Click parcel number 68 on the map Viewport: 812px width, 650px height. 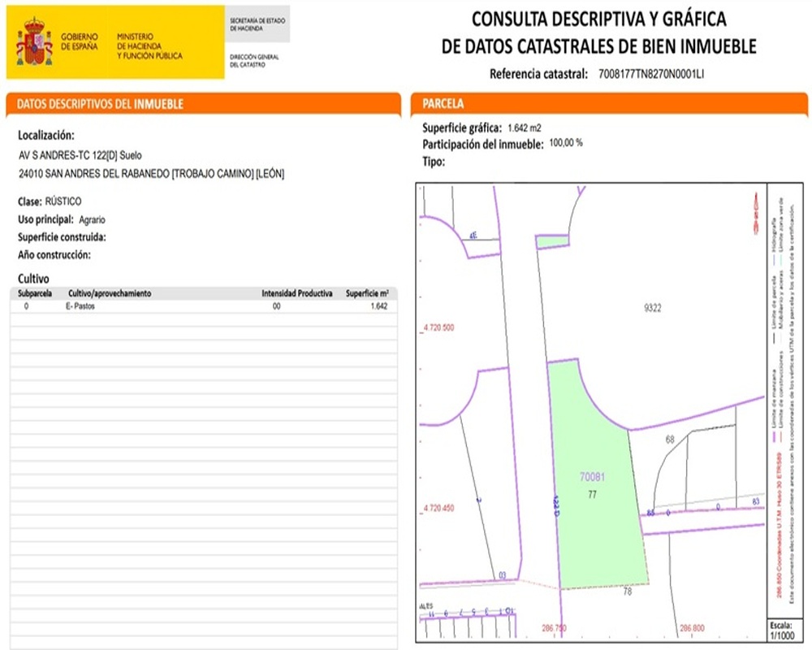[x=670, y=440]
